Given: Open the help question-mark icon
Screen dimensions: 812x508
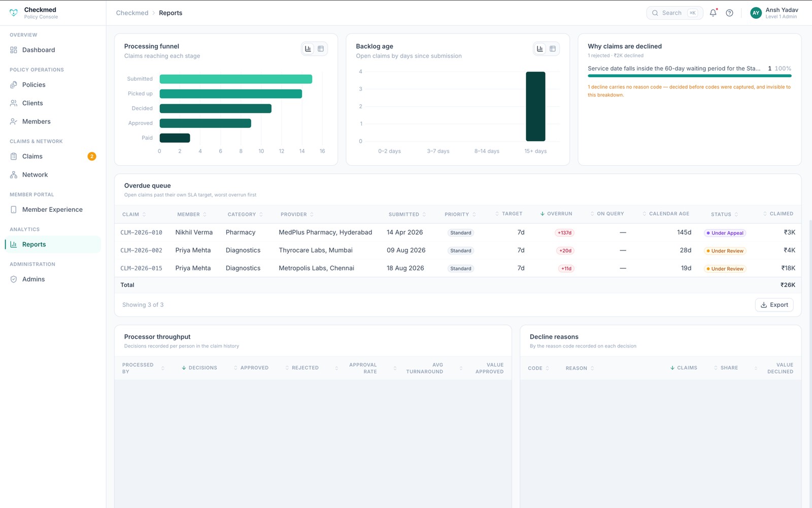Looking at the screenshot, I should 729,13.
